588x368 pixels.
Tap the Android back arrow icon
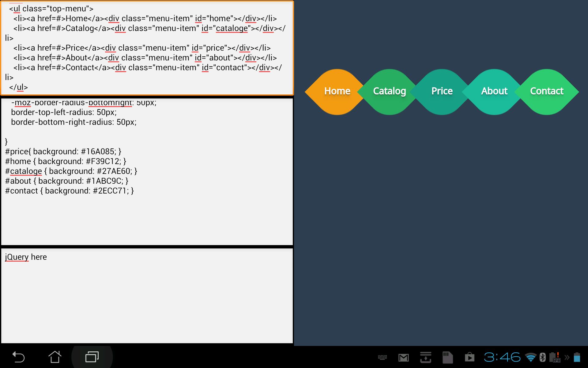[18, 357]
